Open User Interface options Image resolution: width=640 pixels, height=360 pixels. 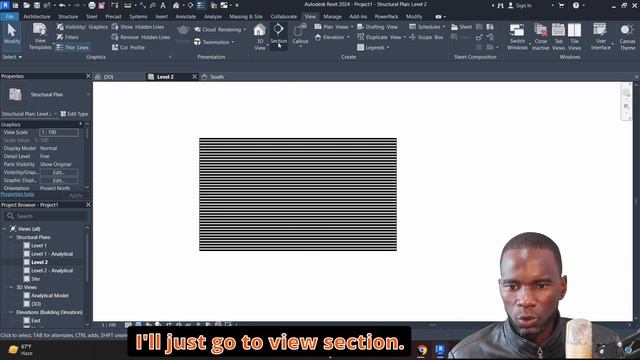[x=601, y=37]
